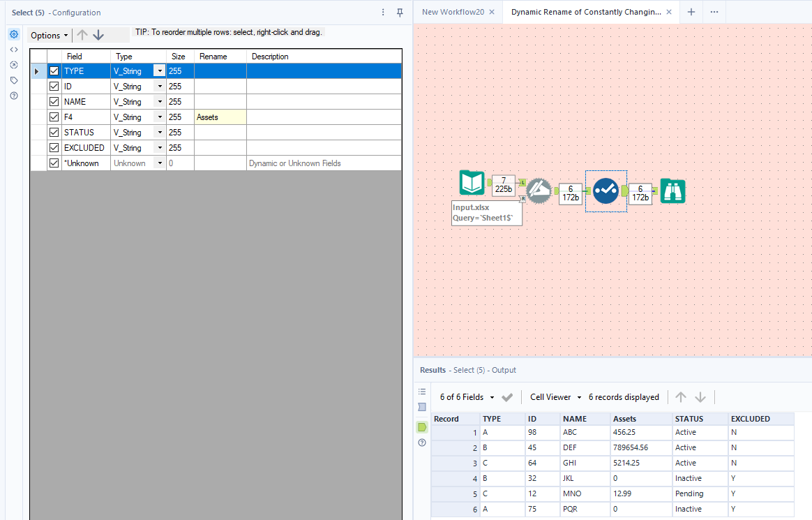Click the green output anchor in Results pane
The height and width of the screenshot is (520, 812).
point(421,426)
